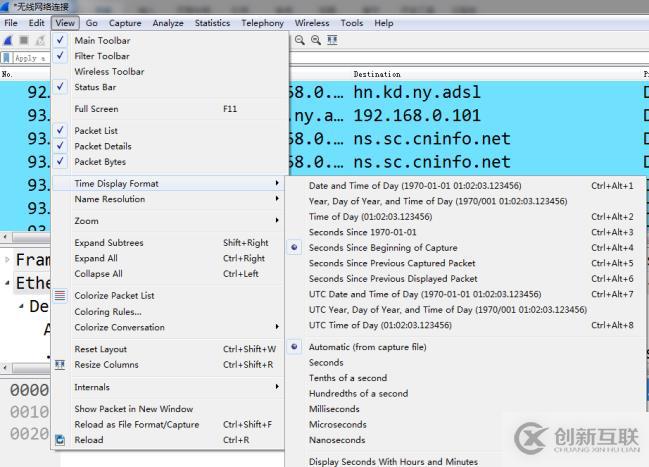Click the restart capture toolbar icon
649x467 pixels.
40,40
